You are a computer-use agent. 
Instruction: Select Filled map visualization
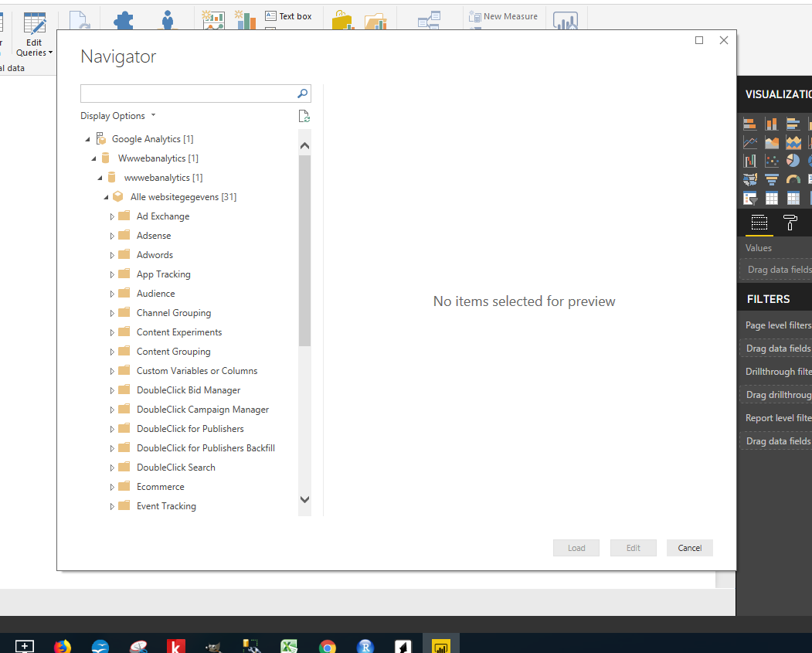click(x=750, y=180)
